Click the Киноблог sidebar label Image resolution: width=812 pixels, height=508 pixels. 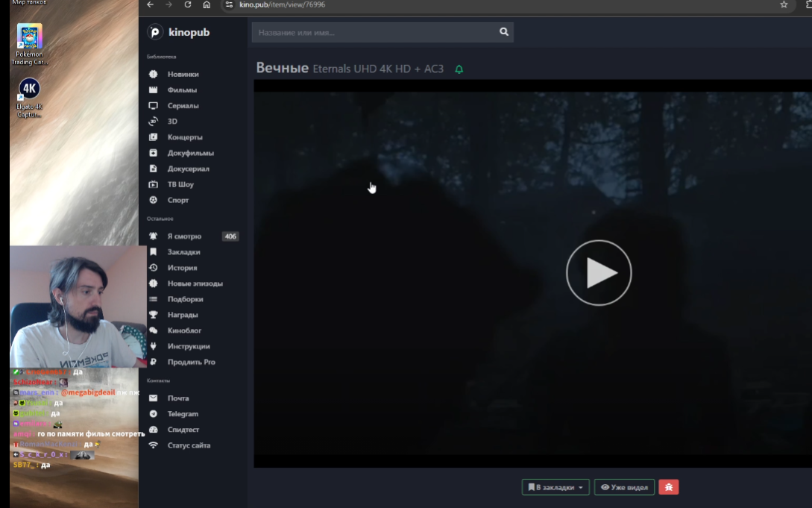pyautogui.click(x=184, y=330)
